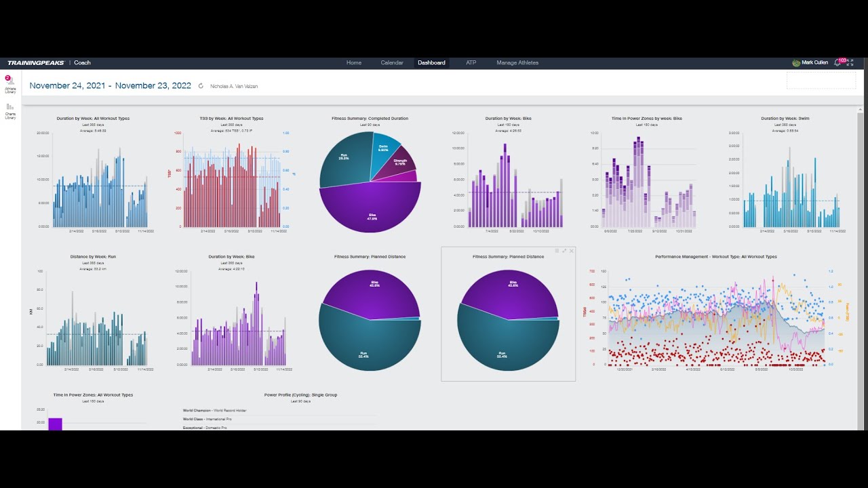Go to the Home tab

click(354, 63)
